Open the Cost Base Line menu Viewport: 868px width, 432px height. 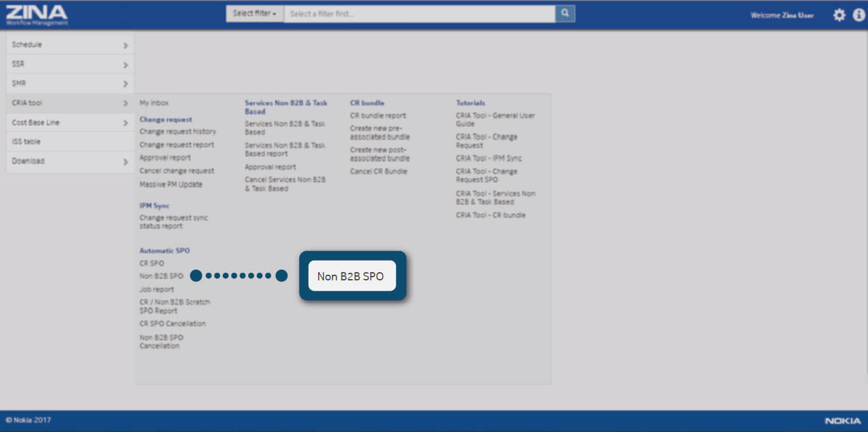[x=70, y=122]
